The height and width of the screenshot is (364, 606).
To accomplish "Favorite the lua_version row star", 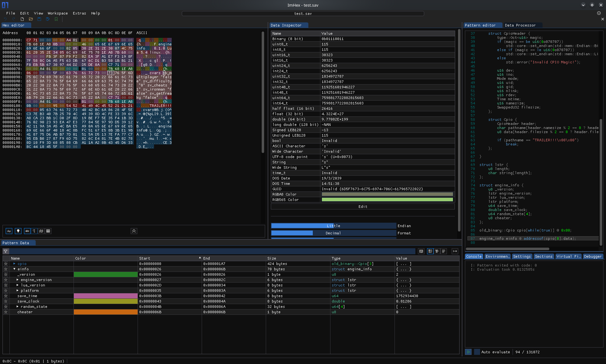I will coord(6,285).
